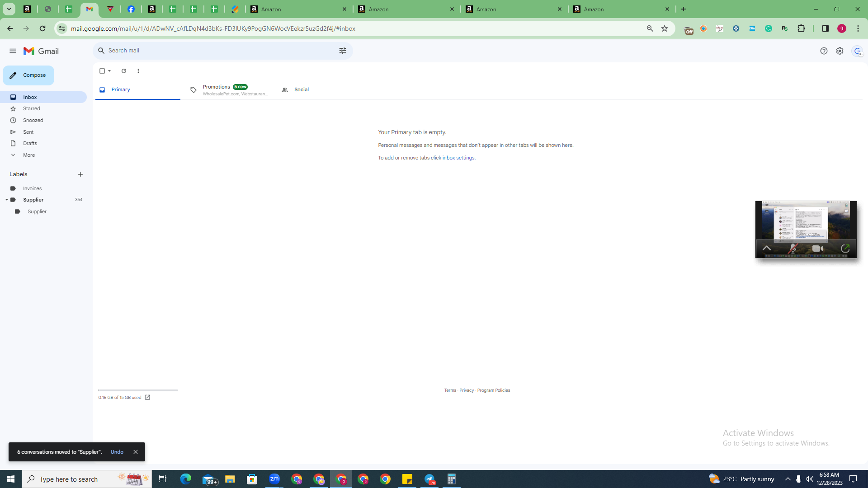Image resolution: width=868 pixels, height=488 pixels.
Task: Compose a new email
Action: click(x=28, y=75)
